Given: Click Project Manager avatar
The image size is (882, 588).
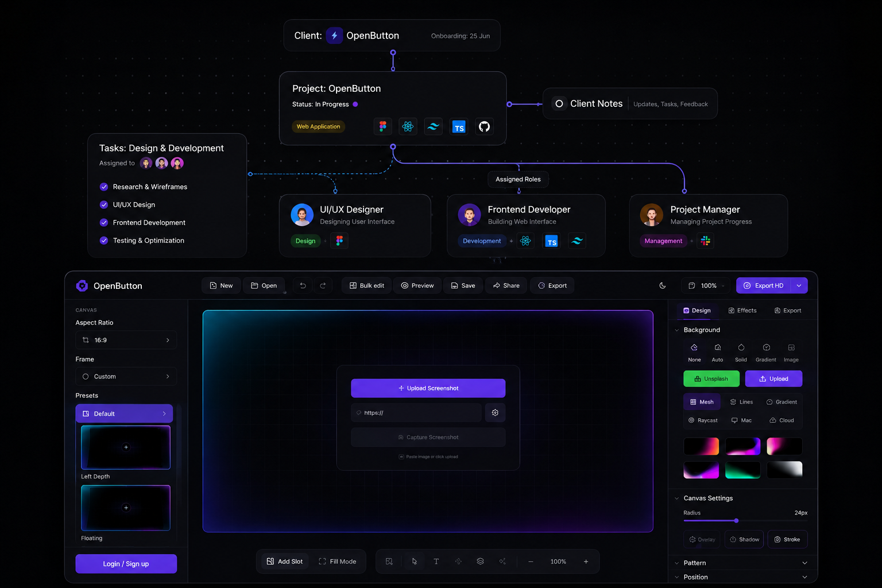Looking at the screenshot, I should (652, 215).
